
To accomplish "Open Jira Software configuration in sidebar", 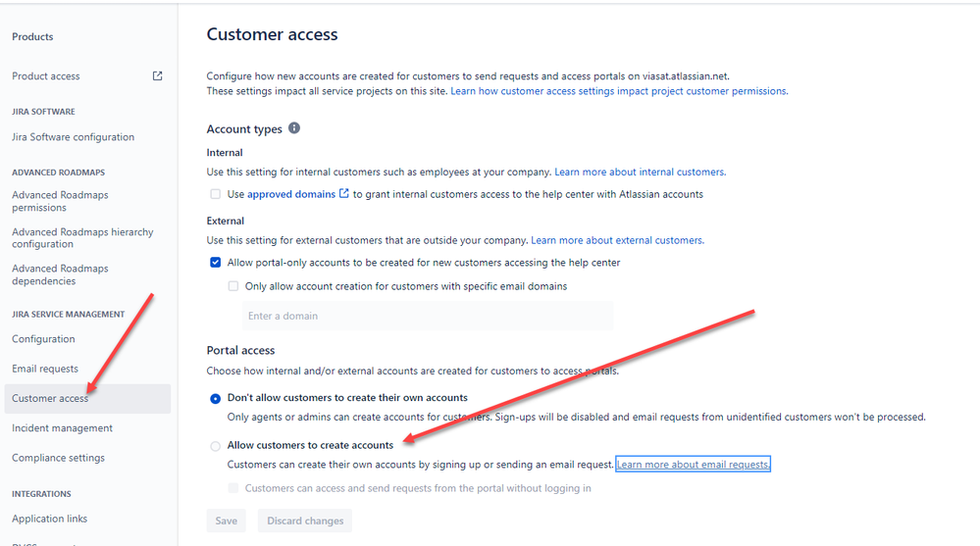I will coord(73,137).
